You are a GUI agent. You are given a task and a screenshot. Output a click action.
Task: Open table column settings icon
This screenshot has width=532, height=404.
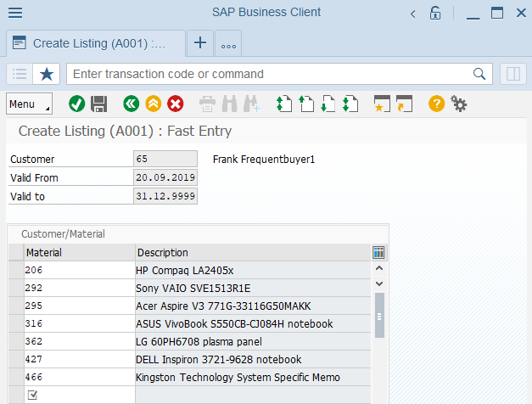378,252
